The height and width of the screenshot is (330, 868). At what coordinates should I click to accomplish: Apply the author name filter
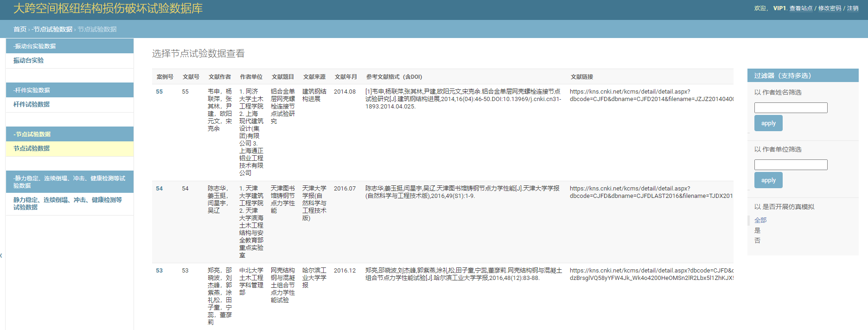(768, 123)
